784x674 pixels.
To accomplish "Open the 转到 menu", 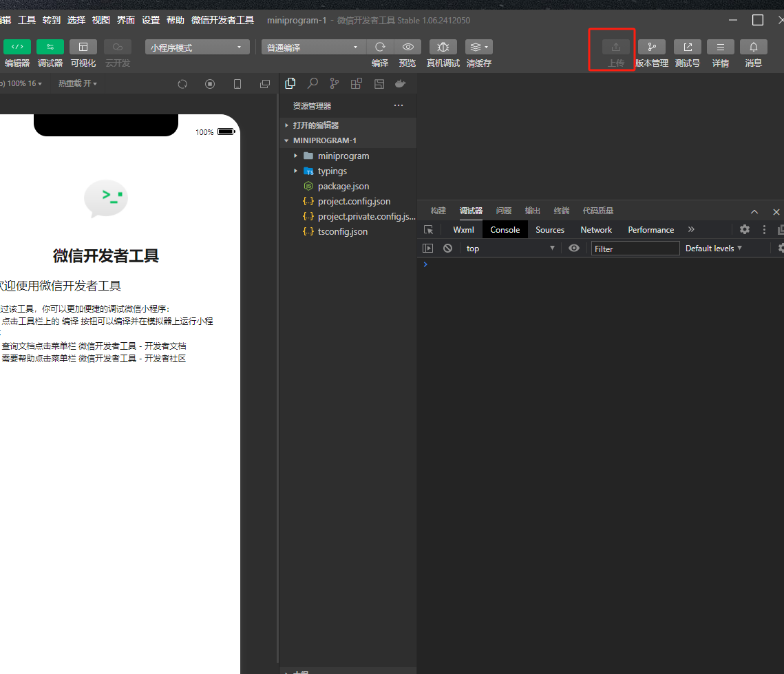I will (x=52, y=20).
